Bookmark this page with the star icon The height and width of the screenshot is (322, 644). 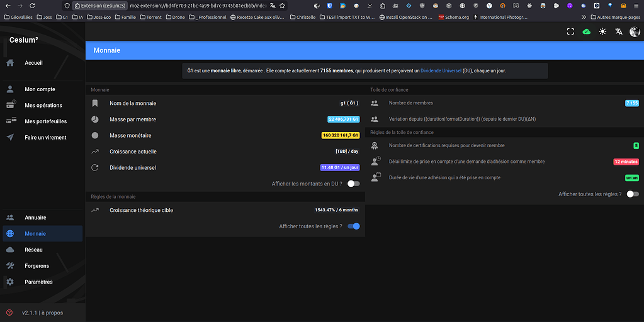point(283,5)
